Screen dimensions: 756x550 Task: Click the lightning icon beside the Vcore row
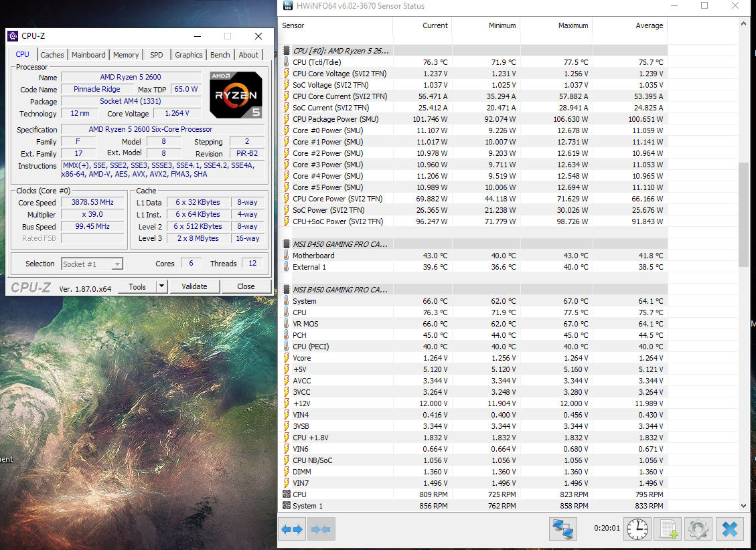point(287,358)
